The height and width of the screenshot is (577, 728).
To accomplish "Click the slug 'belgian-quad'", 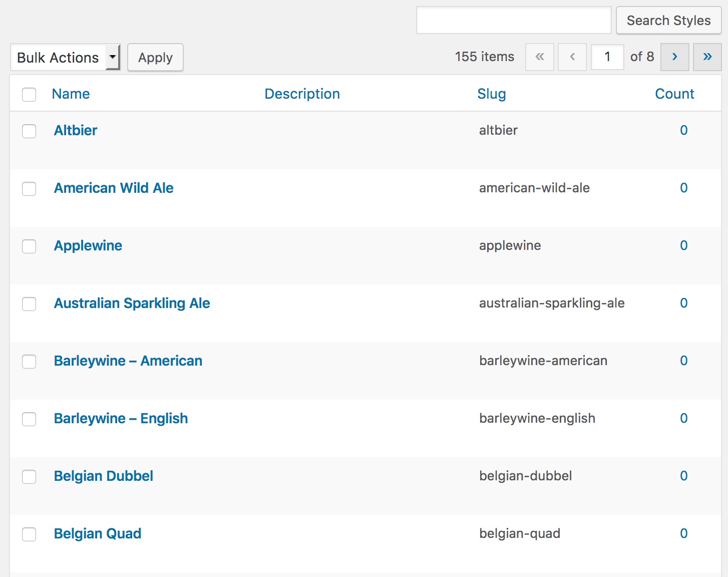I will point(520,533).
